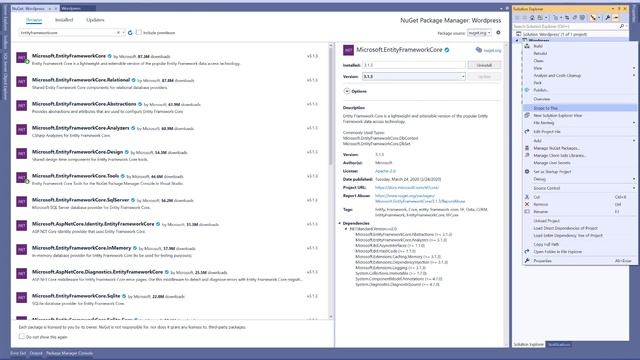Click the Set as Startup Project gear icon
The image size is (640, 360).
coord(527,171)
